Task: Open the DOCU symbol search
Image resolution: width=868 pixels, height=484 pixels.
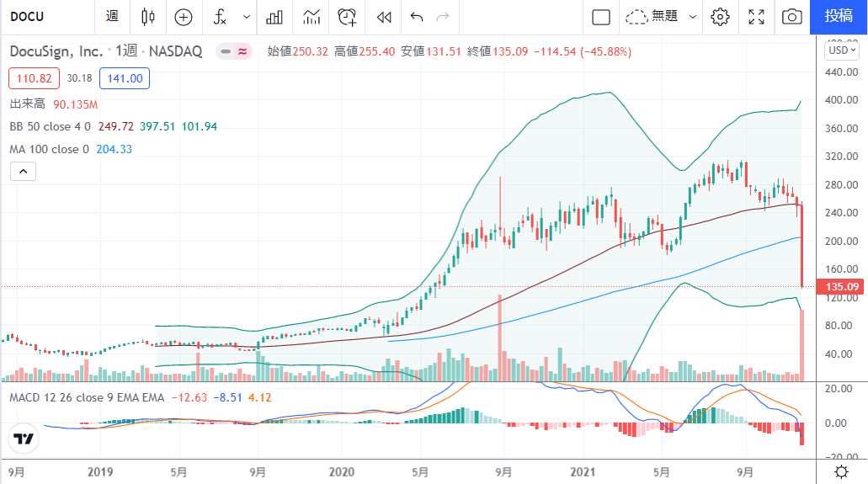Action: pos(27,17)
